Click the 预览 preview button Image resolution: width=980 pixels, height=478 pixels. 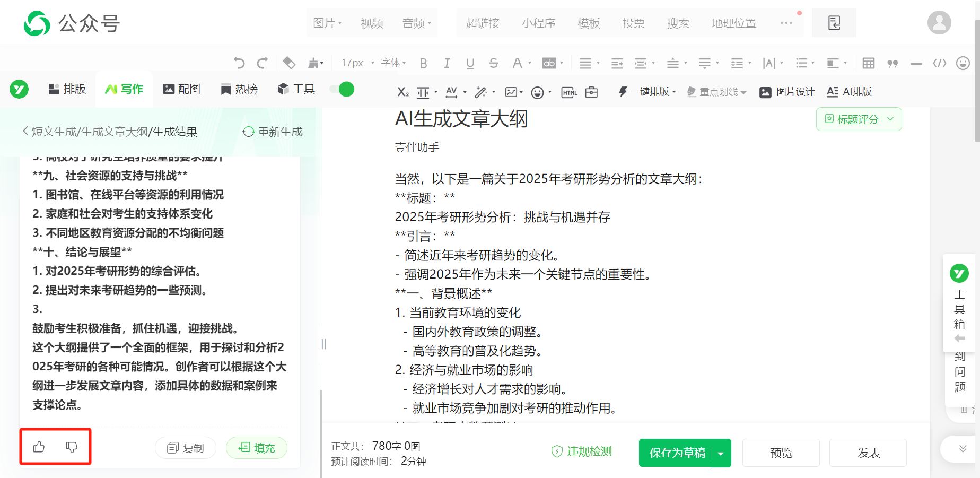click(x=781, y=453)
